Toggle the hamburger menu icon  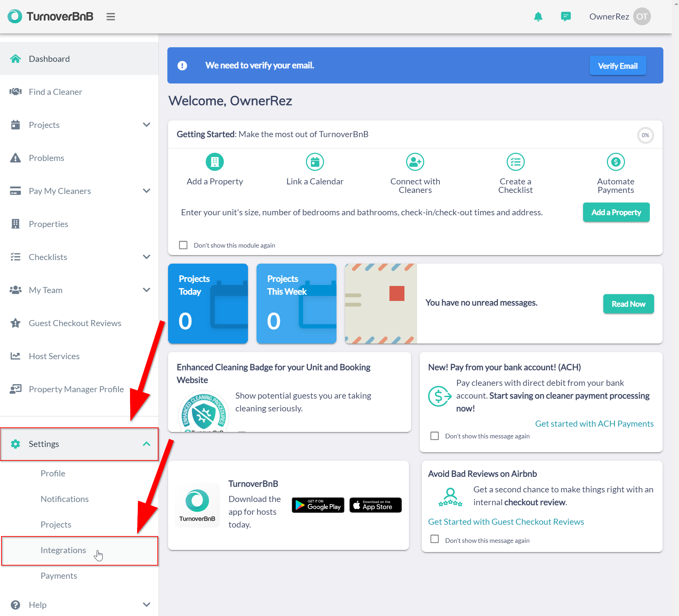(x=111, y=17)
